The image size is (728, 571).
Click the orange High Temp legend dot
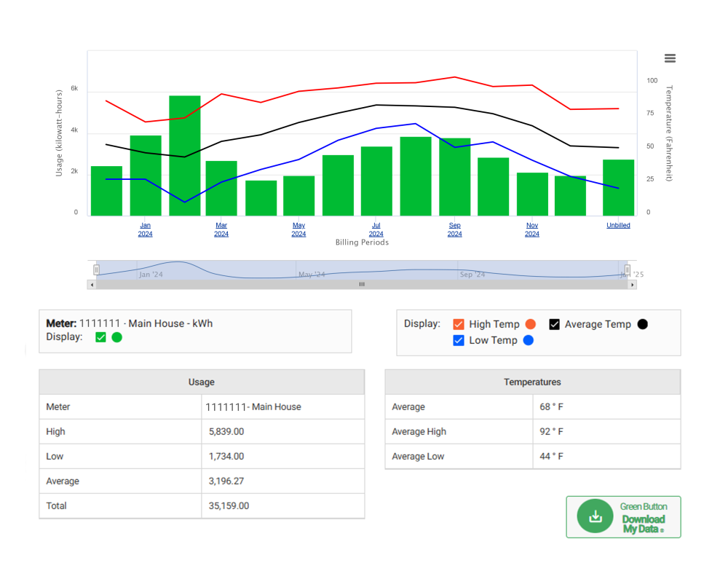coord(529,323)
